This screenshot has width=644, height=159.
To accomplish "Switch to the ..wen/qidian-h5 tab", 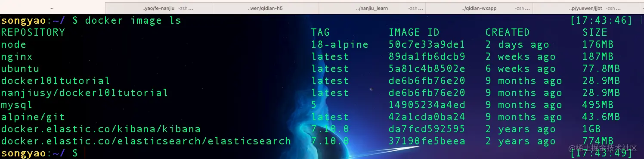I will [265, 8].
